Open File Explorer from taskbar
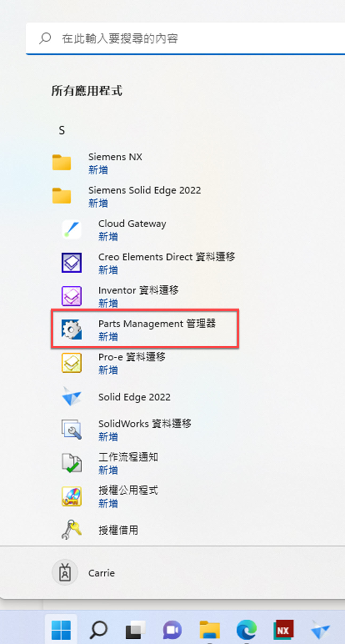The width and height of the screenshot is (345, 644). [x=210, y=630]
